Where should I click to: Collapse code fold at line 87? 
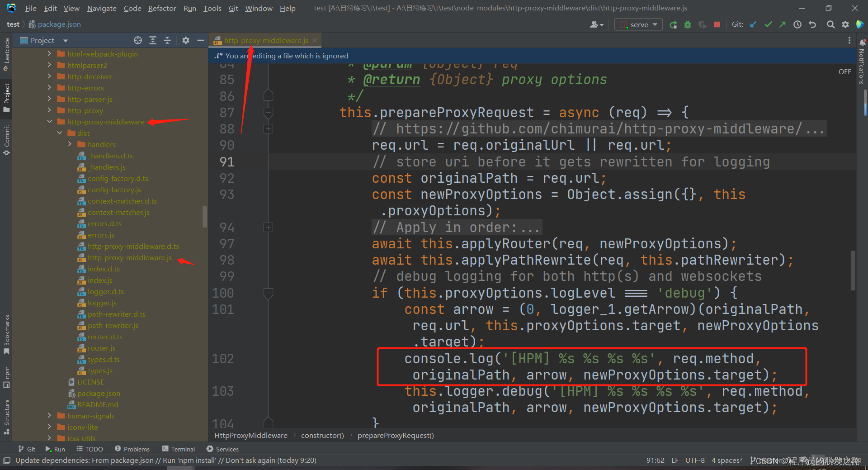click(268, 113)
